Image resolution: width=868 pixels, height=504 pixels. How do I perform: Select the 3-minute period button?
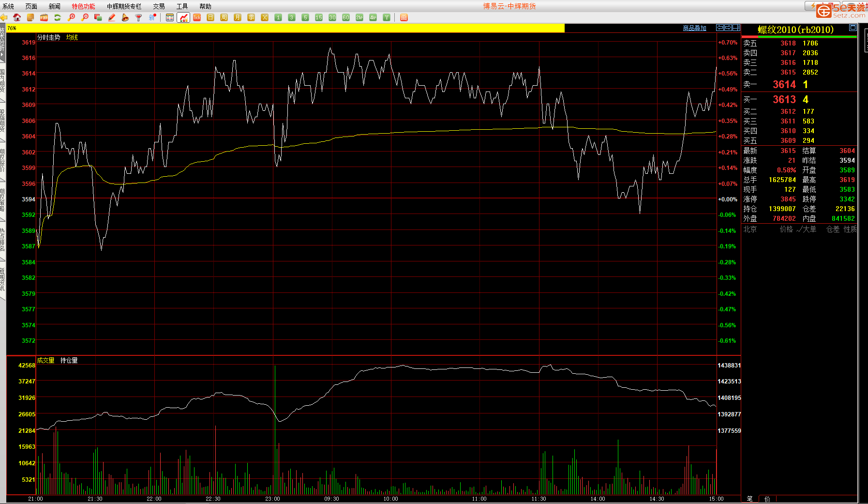tap(292, 17)
